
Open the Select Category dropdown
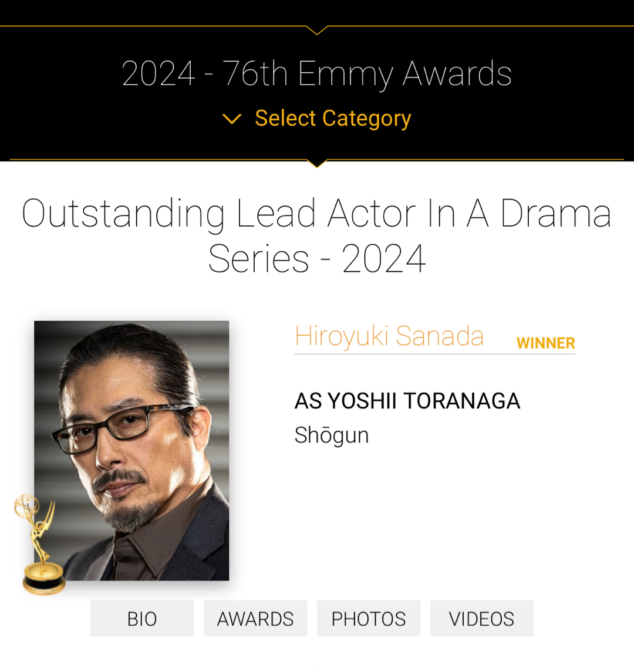[332, 119]
